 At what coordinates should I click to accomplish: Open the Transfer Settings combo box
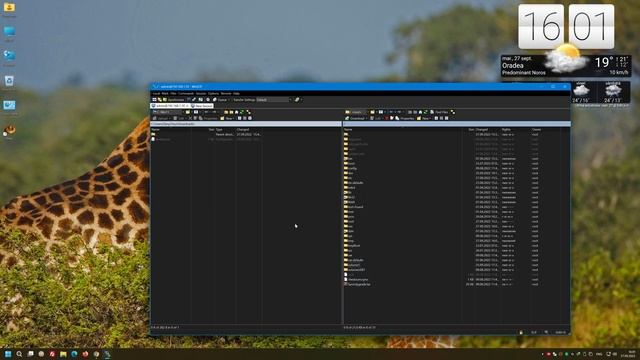point(274,100)
